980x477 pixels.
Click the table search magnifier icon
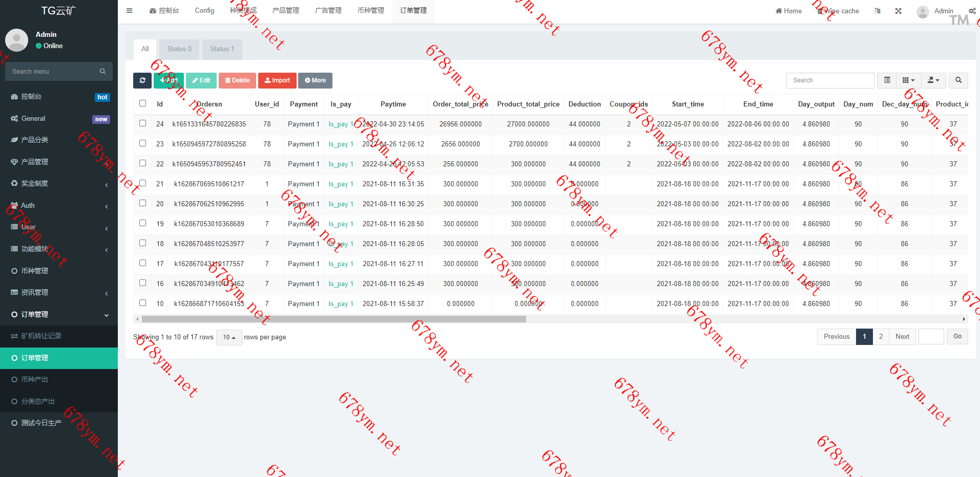pos(958,80)
